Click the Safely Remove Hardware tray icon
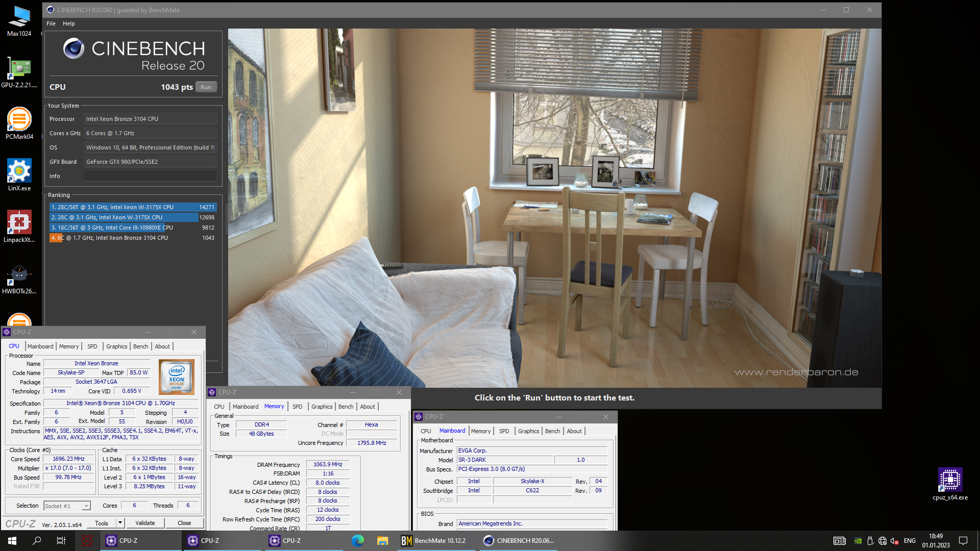980x551 pixels. coord(870,541)
